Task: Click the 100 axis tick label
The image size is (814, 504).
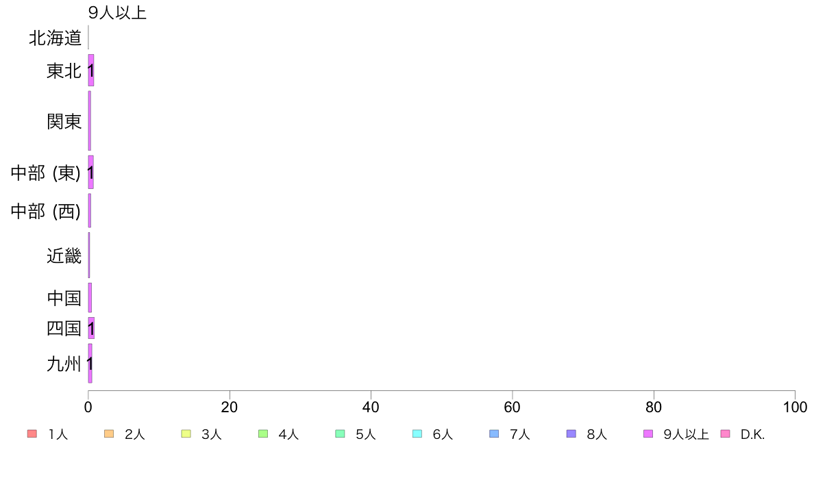Action: 795,407
